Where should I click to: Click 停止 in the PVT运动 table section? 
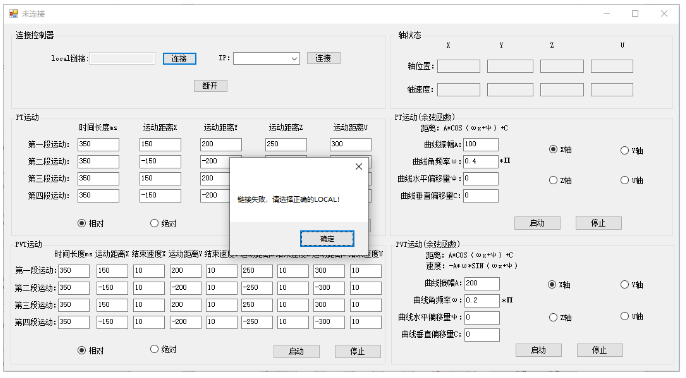point(358,351)
